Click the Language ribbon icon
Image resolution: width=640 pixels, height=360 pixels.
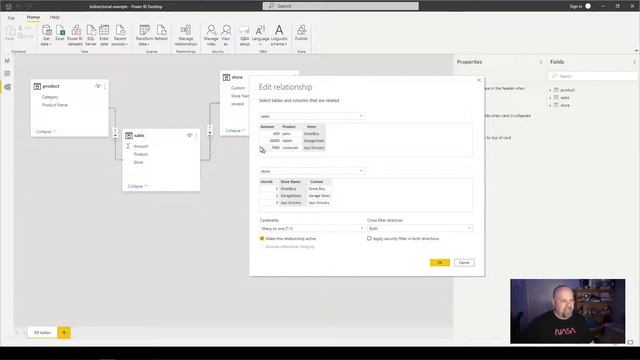(x=260, y=35)
